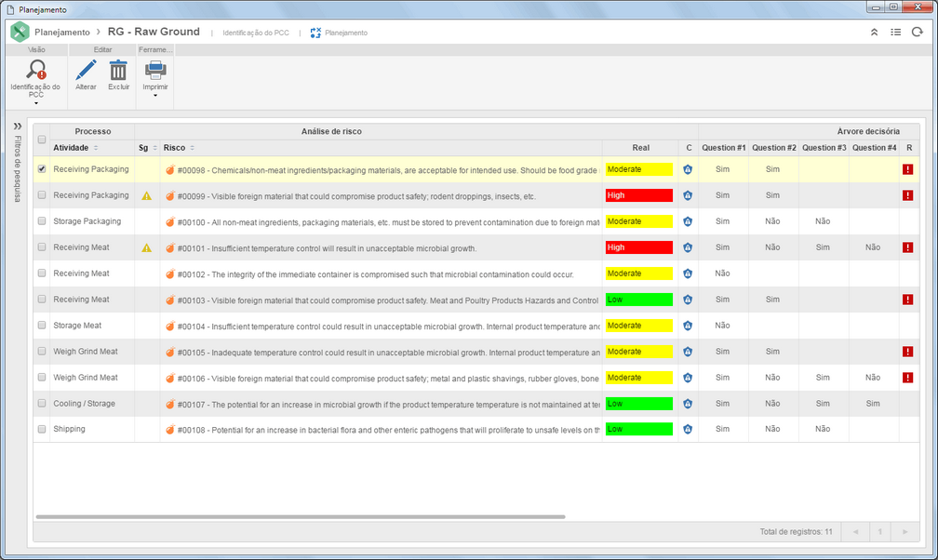Image resolution: width=938 pixels, height=560 pixels.
Task: Select risk #00102 description text
Action: coord(375,274)
